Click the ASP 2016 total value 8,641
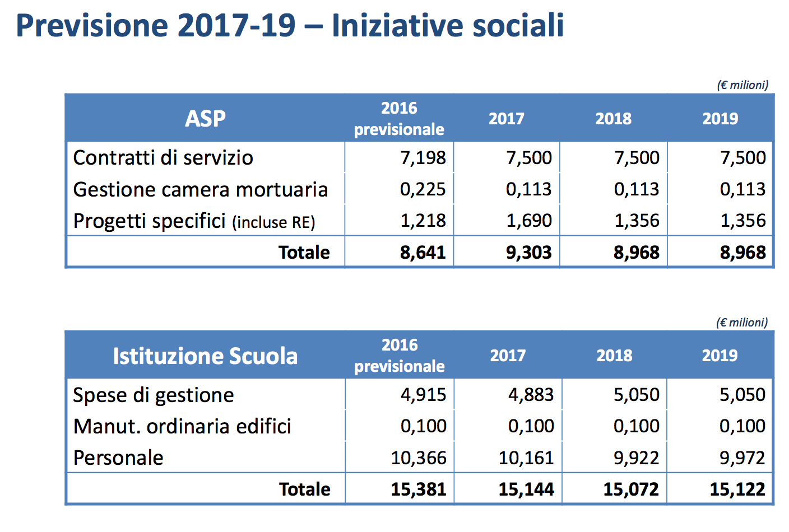This screenshot has width=789, height=532. 423,253
